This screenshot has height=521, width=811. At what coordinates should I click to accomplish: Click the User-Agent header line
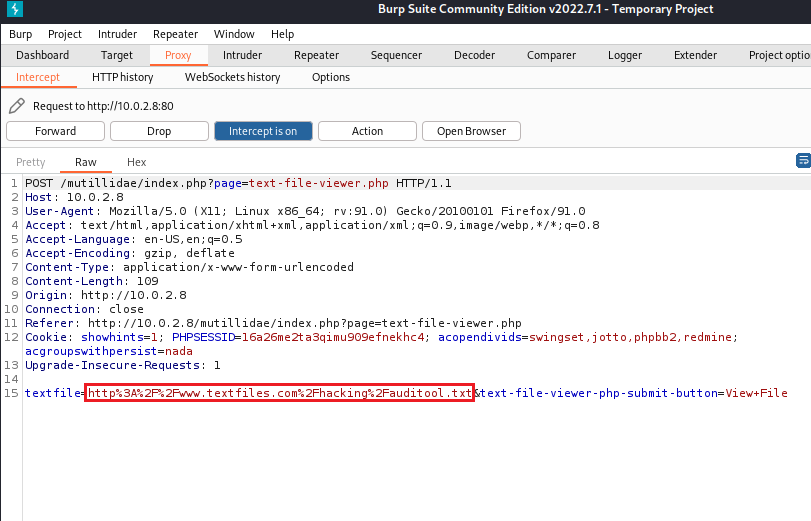306,211
